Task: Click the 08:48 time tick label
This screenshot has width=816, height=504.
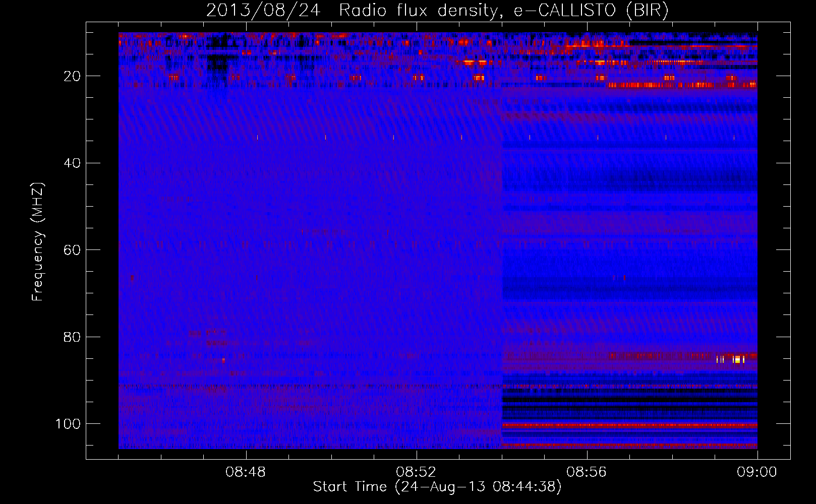Action: [x=246, y=472]
